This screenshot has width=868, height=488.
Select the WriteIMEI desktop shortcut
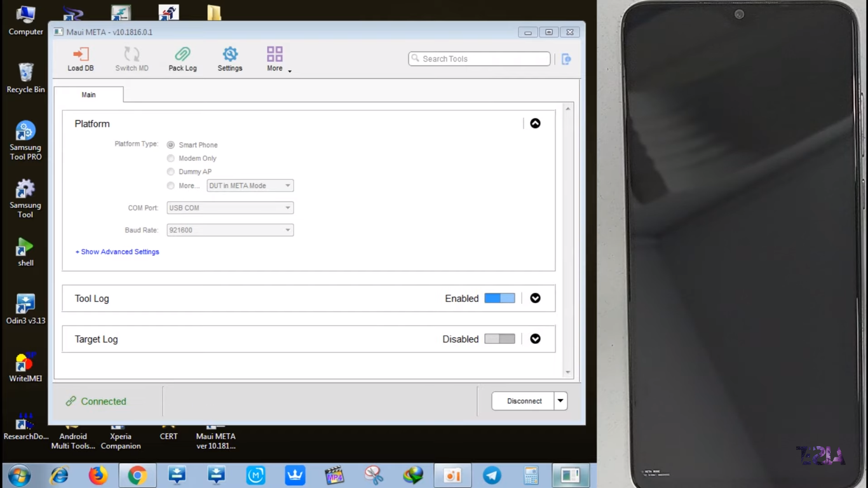click(x=25, y=368)
